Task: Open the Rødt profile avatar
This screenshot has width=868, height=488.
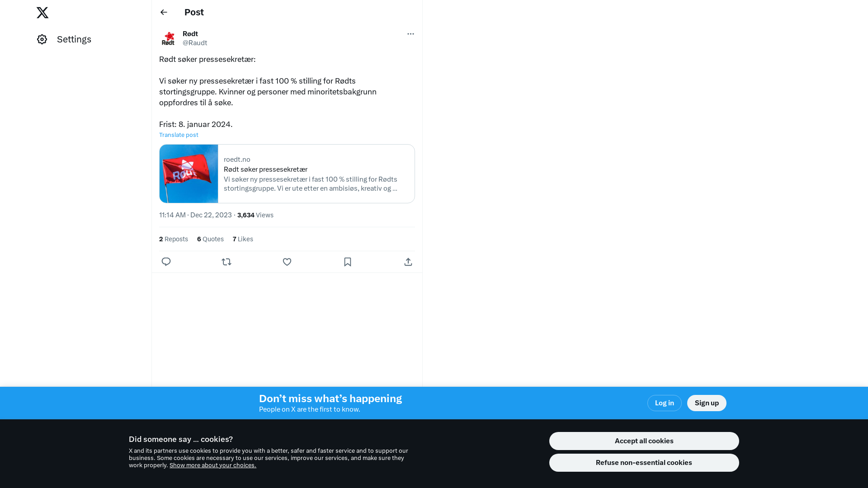Action: click(x=168, y=38)
